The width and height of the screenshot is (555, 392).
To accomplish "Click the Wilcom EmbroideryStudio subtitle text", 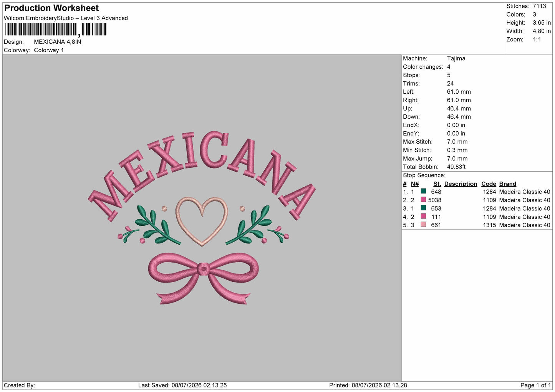I will click(x=66, y=18).
